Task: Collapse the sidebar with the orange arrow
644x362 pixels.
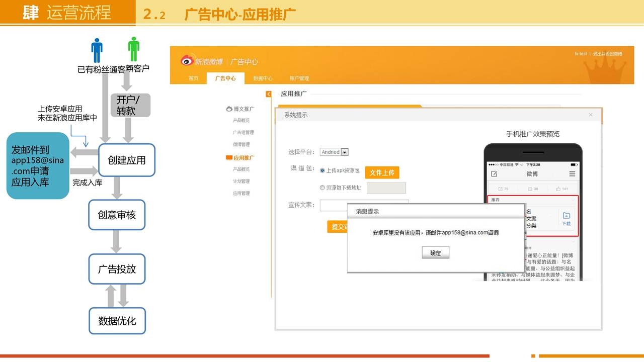Action: (269, 94)
